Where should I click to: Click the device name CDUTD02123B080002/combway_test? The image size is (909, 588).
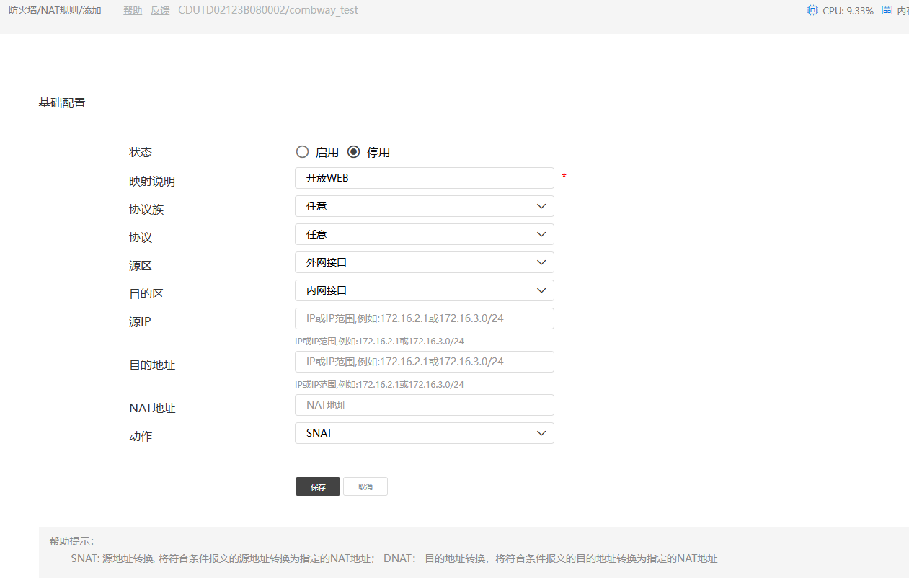[x=267, y=11]
